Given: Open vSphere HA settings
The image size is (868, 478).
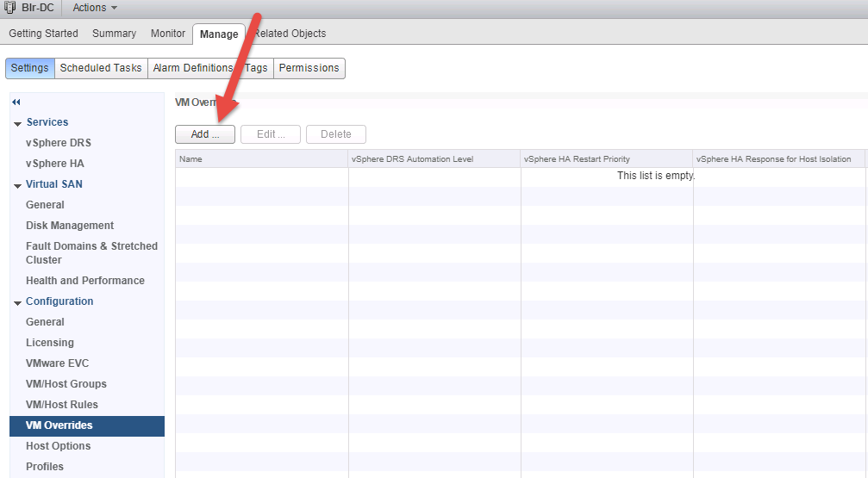Looking at the screenshot, I should [54, 164].
